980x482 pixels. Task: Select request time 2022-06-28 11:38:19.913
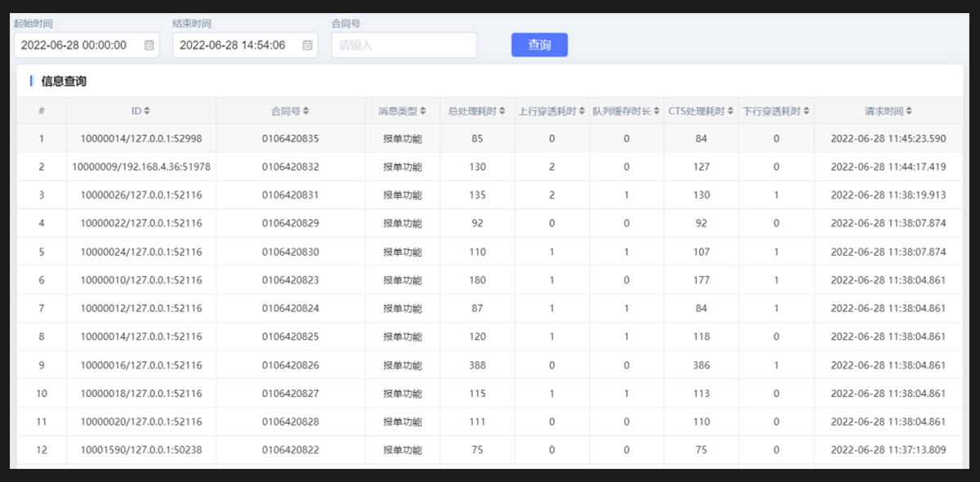click(x=889, y=195)
